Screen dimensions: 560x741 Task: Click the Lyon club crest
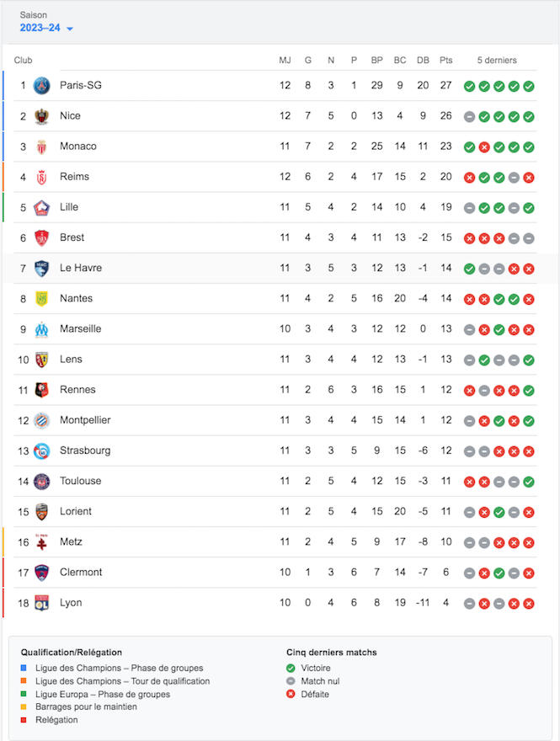coord(41,603)
